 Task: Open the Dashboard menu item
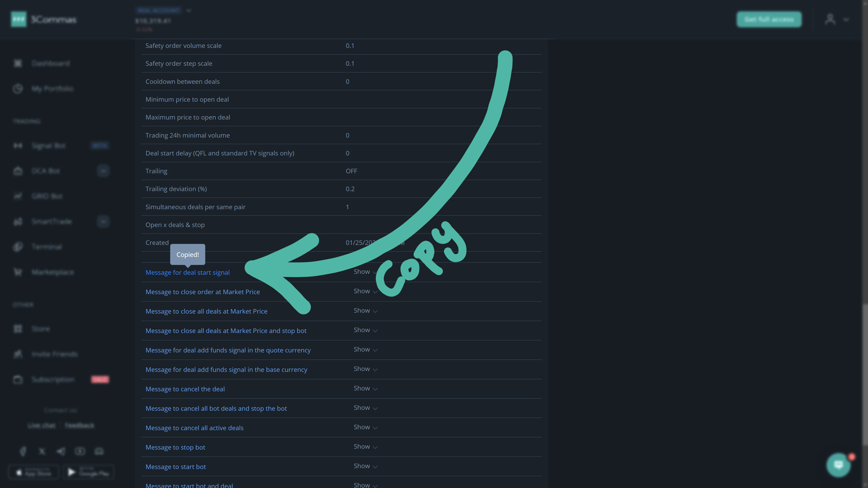[x=51, y=63]
